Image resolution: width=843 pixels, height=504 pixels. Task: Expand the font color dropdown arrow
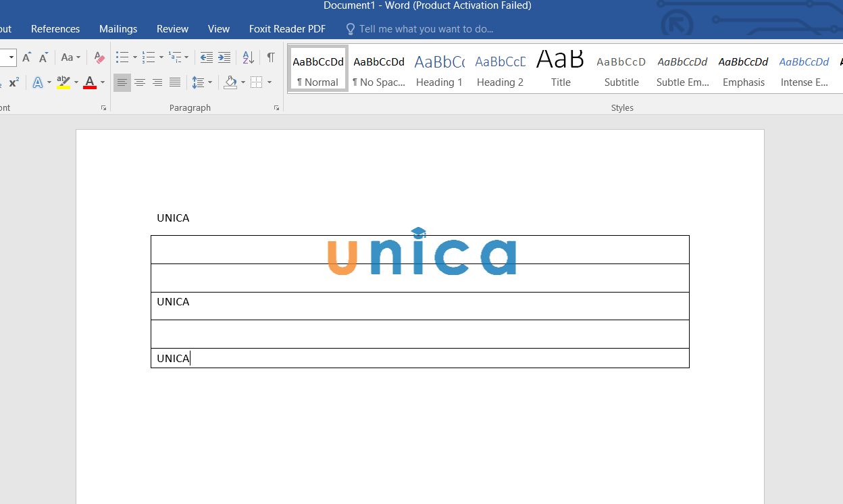tap(103, 82)
